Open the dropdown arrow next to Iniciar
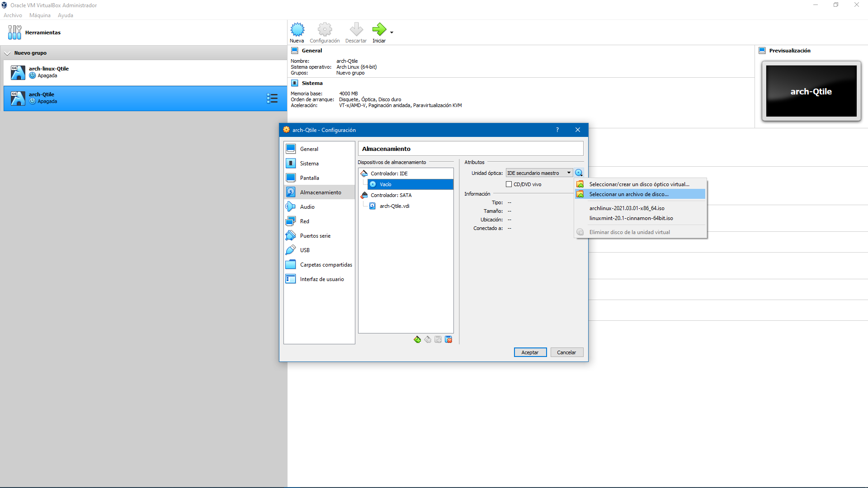This screenshot has height=488, width=868. click(x=392, y=33)
